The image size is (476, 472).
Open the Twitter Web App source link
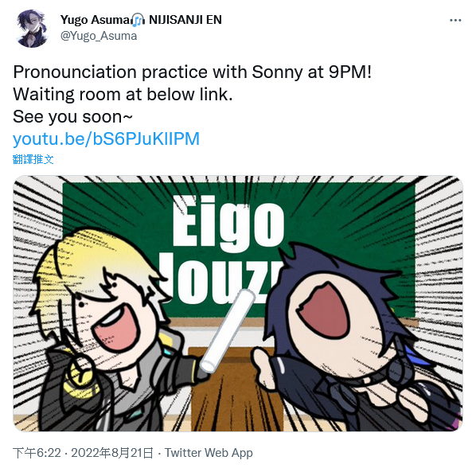pos(209,453)
